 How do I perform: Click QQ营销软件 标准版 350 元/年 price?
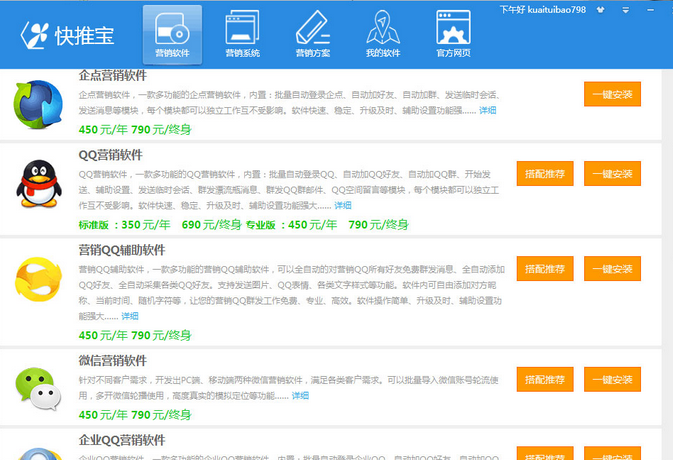pyautogui.click(x=125, y=225)
